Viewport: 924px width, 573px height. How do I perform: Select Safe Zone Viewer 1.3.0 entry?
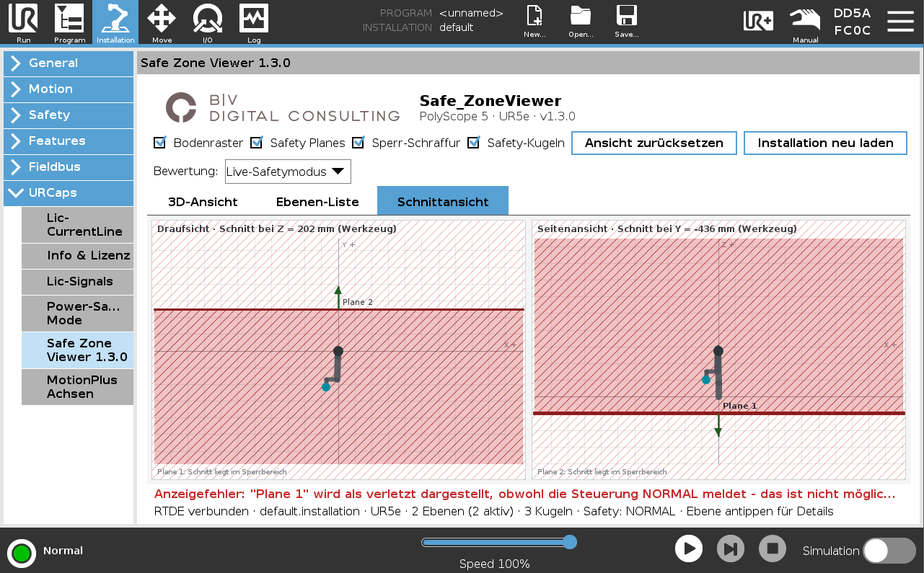pos(77,350)
